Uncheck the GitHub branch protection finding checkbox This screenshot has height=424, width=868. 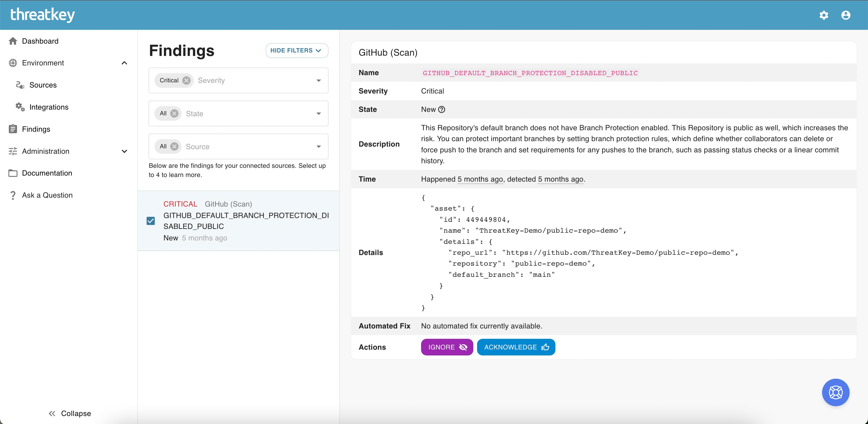[x=151, y=221]
